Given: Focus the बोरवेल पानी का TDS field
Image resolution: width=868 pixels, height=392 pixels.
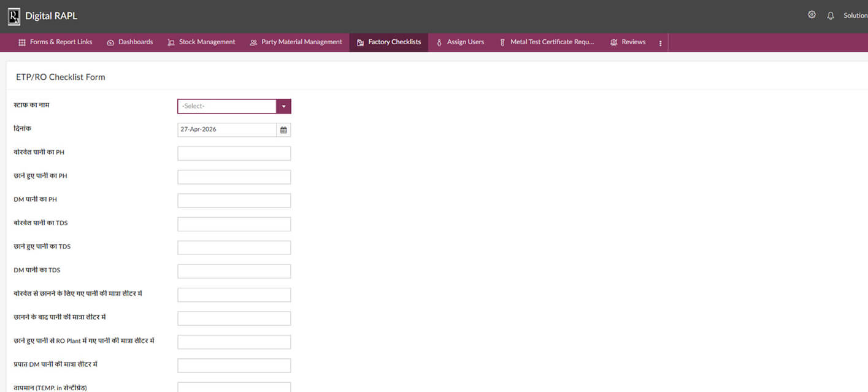Looking at the screenshot, I should tap(234, 224).
